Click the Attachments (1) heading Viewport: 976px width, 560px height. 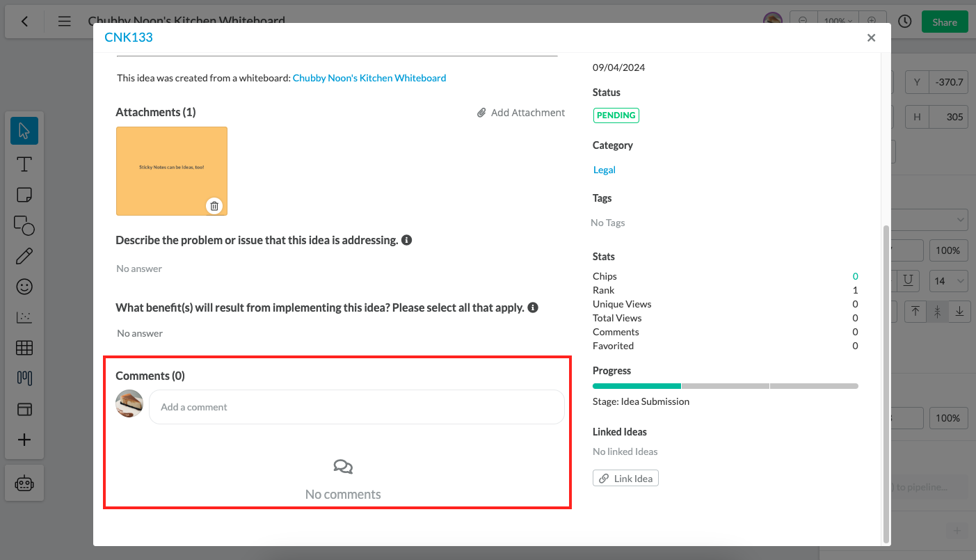156,112
